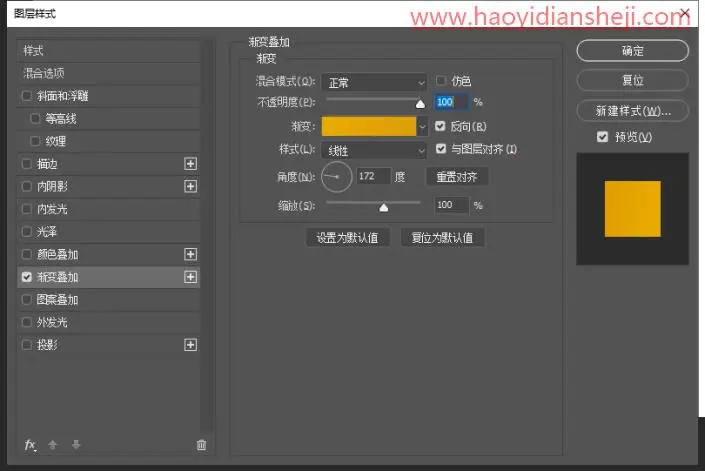The width and height of the screenshot is (705, 471).
Task: Select 内发光 effect row
Action: click(108, 209)
